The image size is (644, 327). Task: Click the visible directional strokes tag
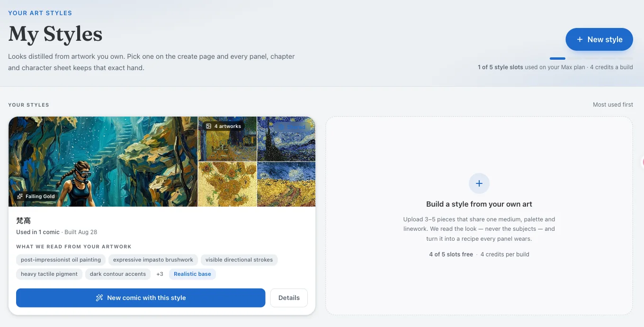pos(239,260)
